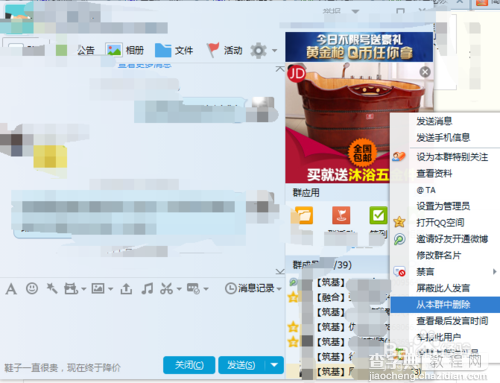Click the music note icon
Screen dimensions: 500x383
click(147, 288)
